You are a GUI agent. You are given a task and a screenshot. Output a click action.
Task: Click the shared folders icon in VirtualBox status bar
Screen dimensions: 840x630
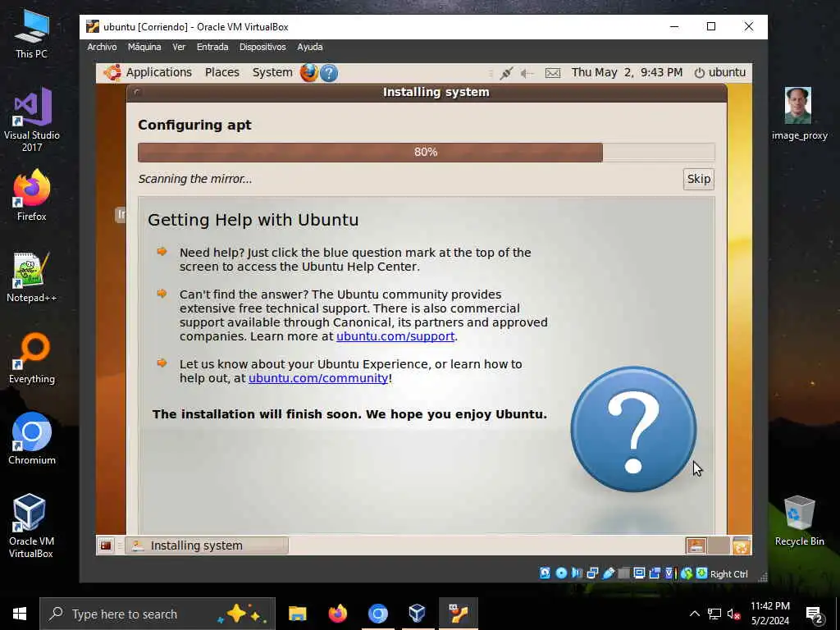tap(623, 573)
